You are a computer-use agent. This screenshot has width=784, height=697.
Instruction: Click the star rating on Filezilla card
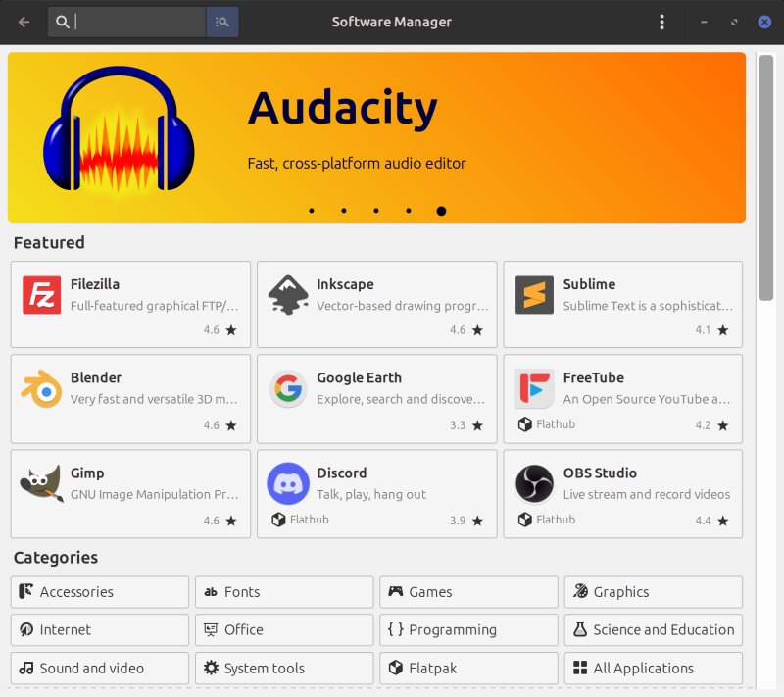coord(231,330)
